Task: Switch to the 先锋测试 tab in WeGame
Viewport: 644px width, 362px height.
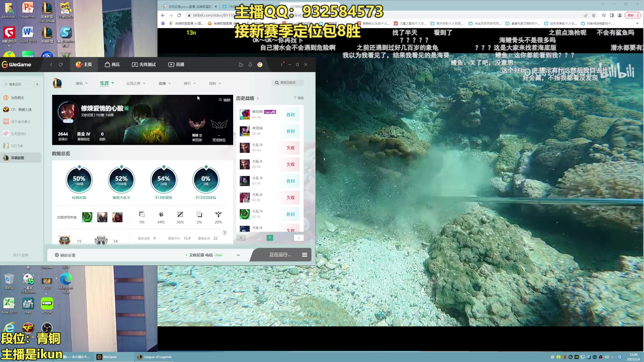Action: pos(144,64)
